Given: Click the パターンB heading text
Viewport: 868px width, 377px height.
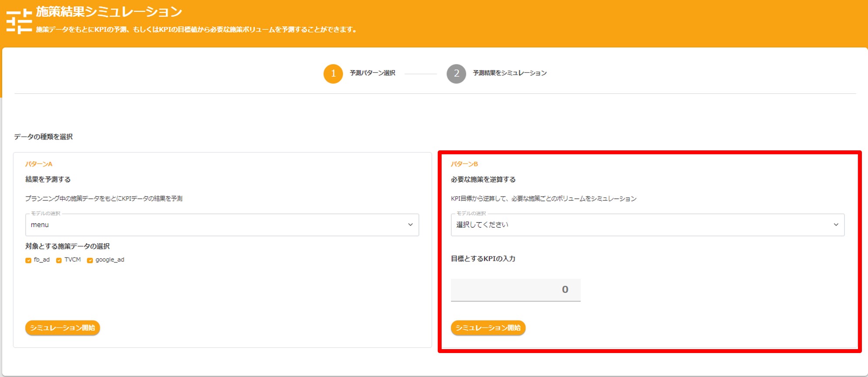Looking at the screenshot, I should [x=464, y=164].
